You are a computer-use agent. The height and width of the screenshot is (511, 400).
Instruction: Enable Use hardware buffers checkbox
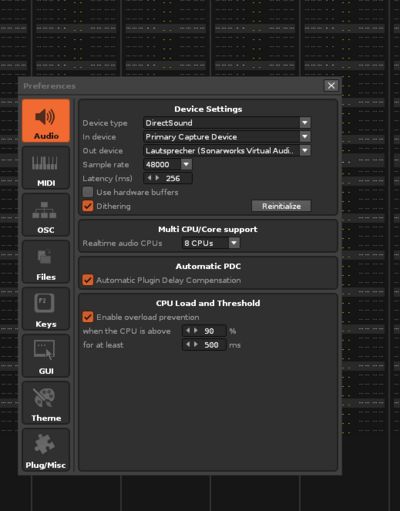pos(88,192)
